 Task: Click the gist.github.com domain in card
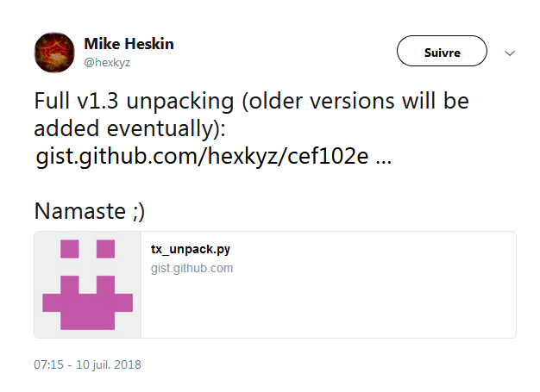[192, 268]
